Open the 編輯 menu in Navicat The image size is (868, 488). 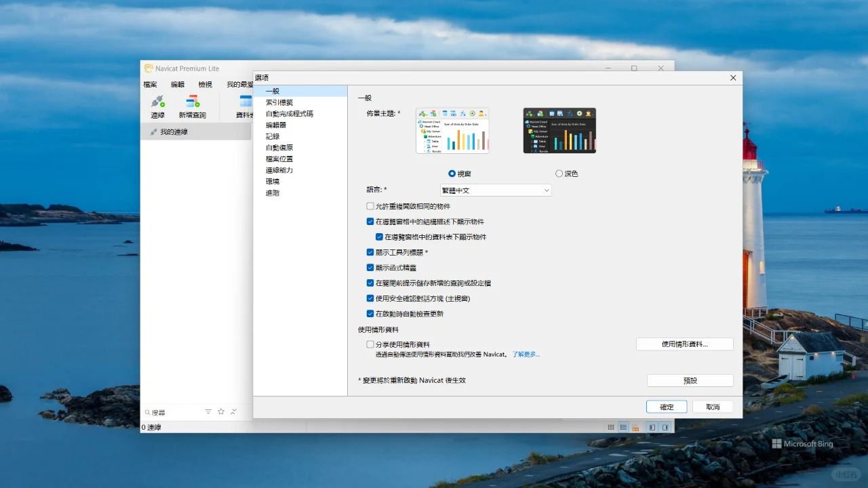178,85
